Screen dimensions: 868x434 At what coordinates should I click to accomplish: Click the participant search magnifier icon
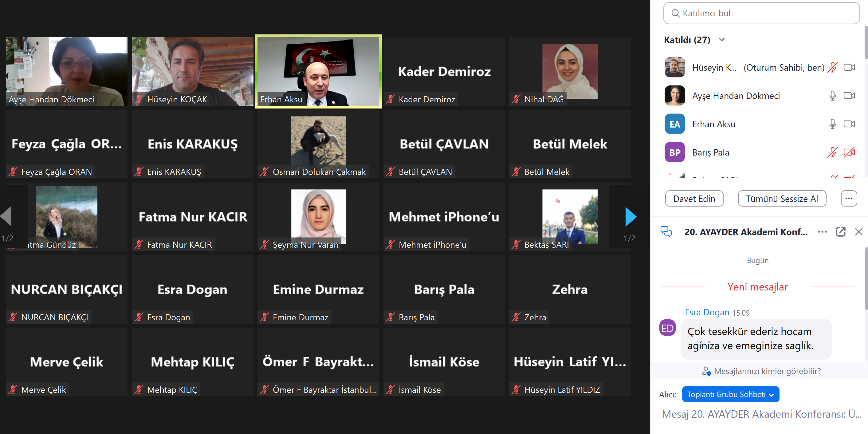[675, 13]
